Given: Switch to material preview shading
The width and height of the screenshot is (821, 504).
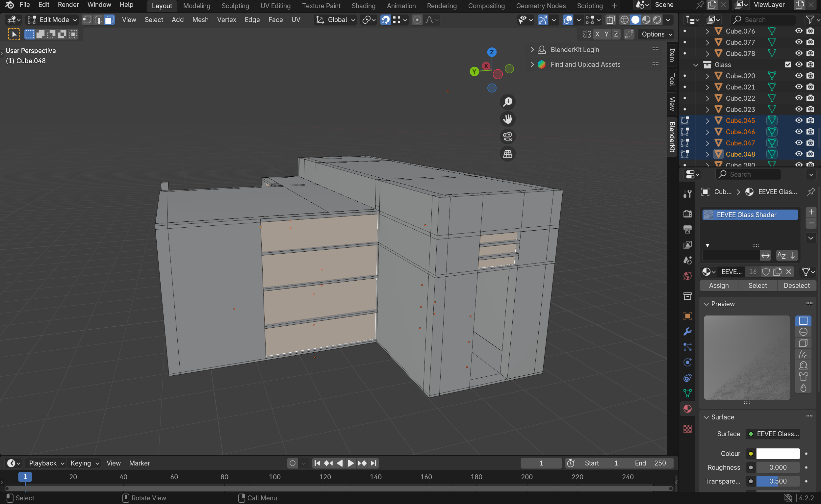Looking at the screenshot, I should pyautogui.click(x=646, y=20).
